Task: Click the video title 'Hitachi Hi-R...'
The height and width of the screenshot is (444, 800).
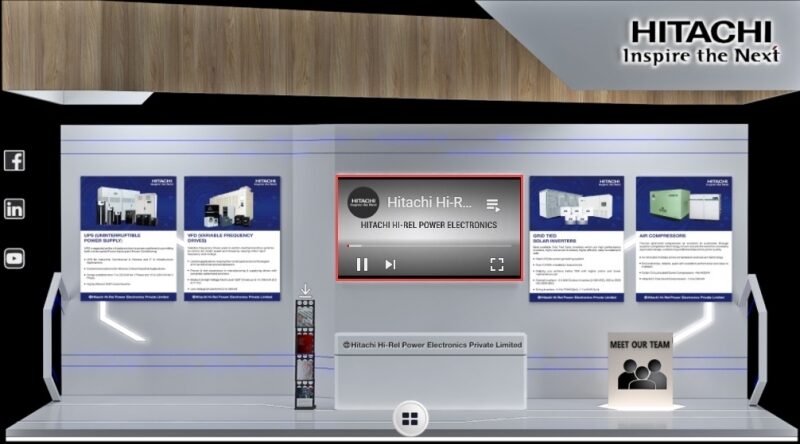Action: (429, 203)
